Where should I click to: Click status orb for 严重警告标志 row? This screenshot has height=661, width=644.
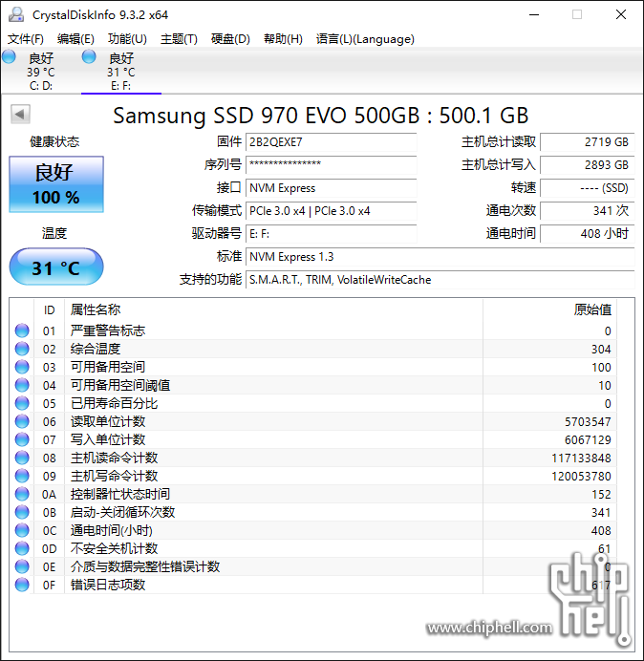(22, 330)
